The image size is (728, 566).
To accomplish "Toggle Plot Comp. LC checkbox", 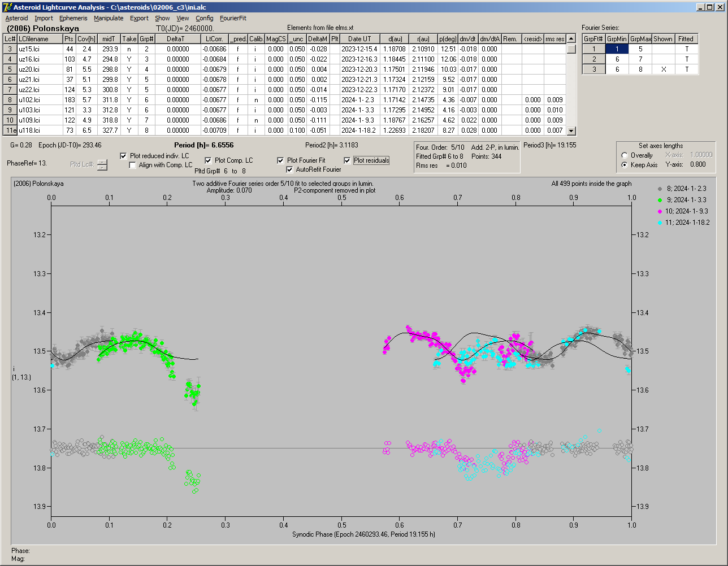I will (x=208, y=160).
